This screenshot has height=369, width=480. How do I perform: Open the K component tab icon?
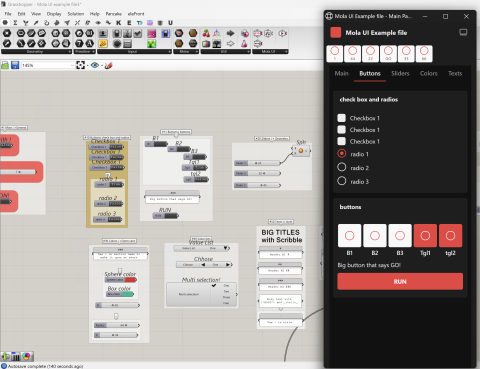[118, 23]
